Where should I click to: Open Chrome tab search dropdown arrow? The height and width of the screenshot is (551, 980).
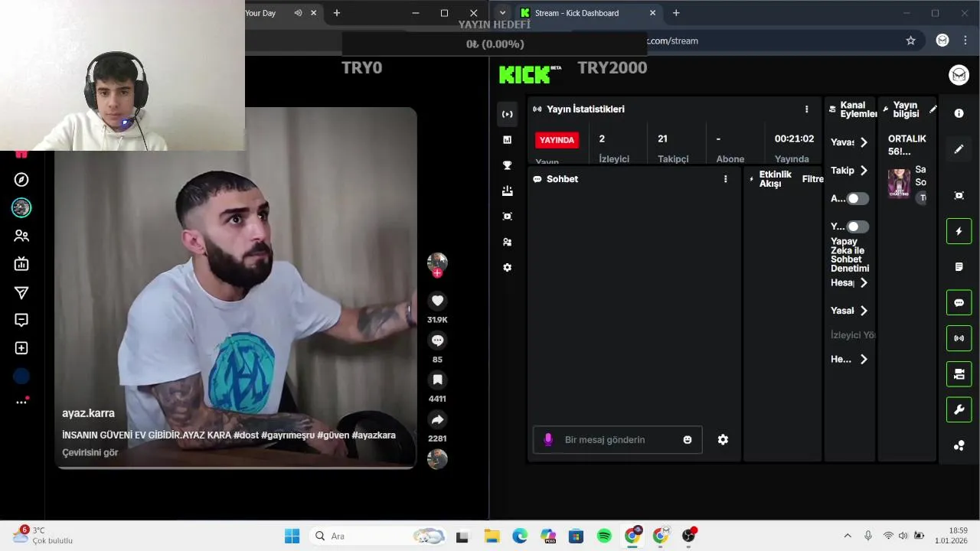pyautogui.click(x=502, y=13)
